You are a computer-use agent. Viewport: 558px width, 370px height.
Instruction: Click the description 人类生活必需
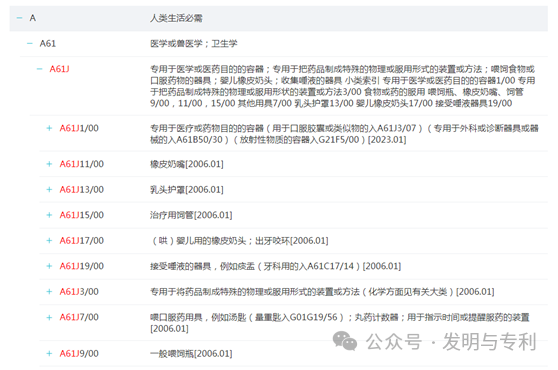point(176,18)
